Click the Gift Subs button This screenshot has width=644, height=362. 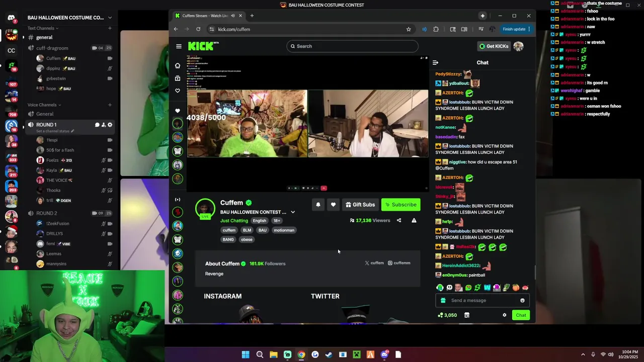pyautogui.click(x=360, y=205)
